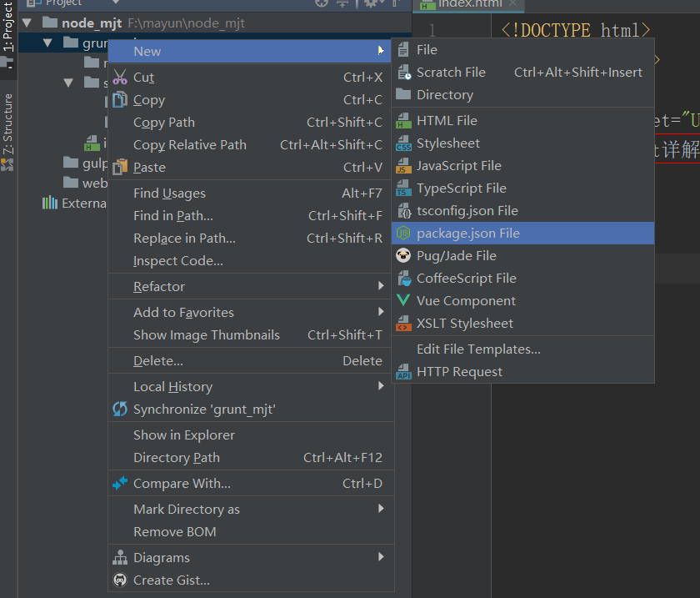The height and width of the screenshot is (598, 700).
Task: Select the HTML File icon entry
Action: pos(403,121)
